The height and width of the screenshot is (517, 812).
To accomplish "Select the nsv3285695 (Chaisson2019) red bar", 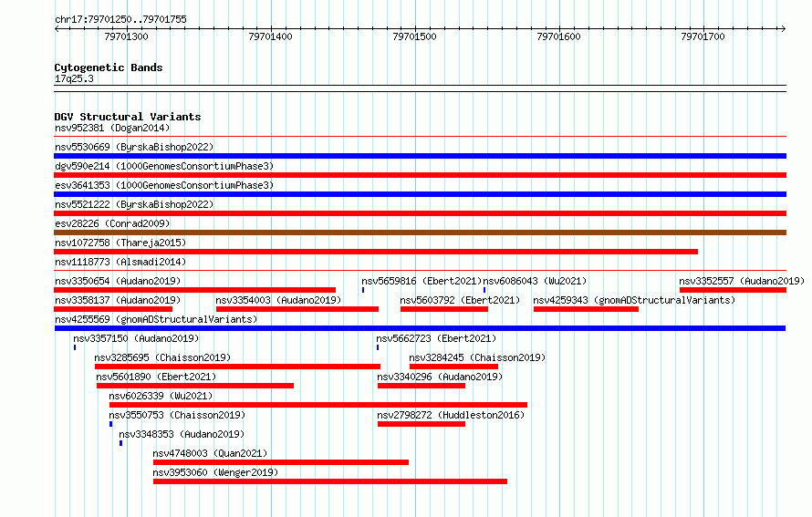I will point(237,367).
